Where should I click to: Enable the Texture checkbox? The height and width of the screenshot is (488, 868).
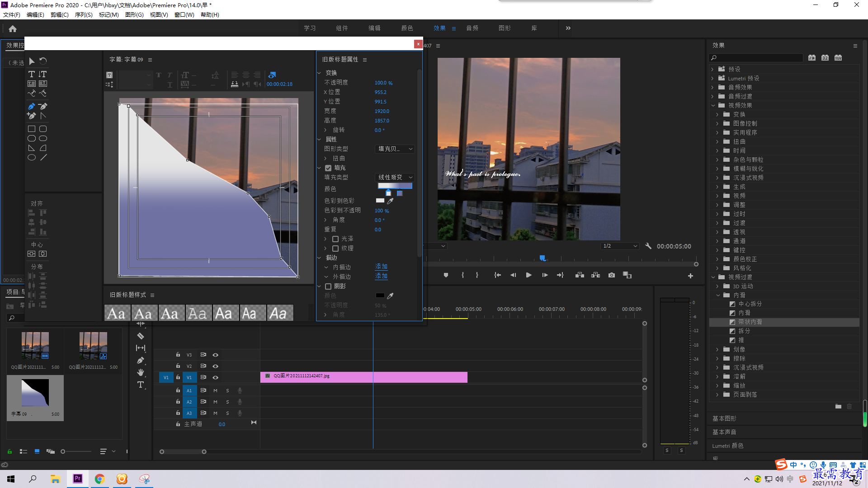335,249
